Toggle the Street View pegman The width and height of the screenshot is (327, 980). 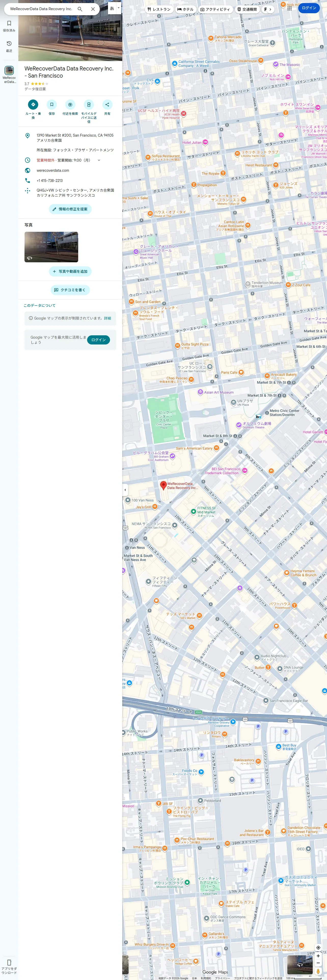pyautogui.click(x=318, y=971)
